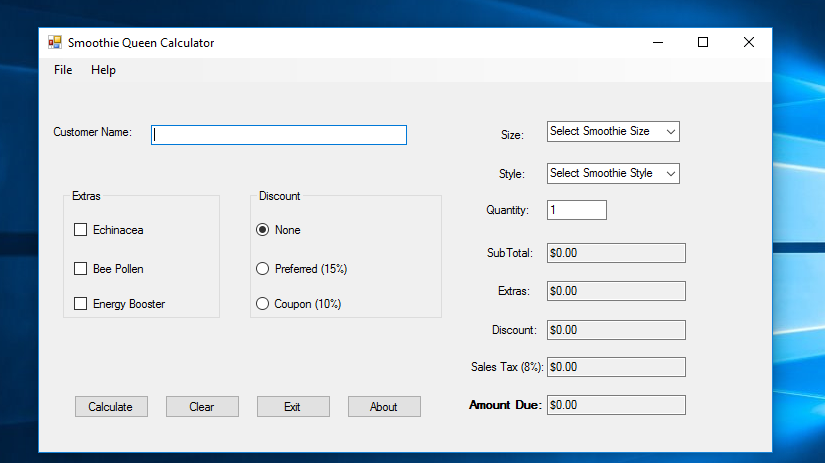Open the Select Smoothie Style combo box
The height and width of the screenshot is (463, 825).
pos(613,174)
